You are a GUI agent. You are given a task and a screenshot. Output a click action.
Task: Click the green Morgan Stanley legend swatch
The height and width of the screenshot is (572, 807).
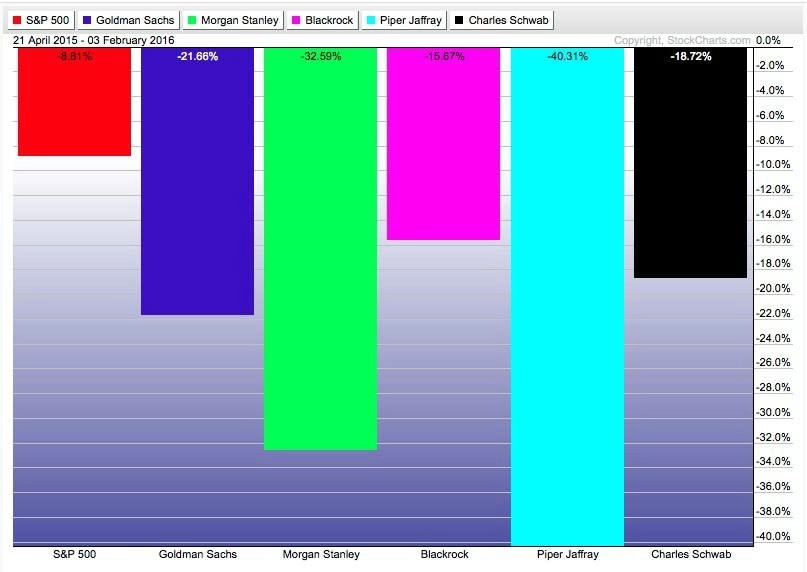click(x=192, y=20)
